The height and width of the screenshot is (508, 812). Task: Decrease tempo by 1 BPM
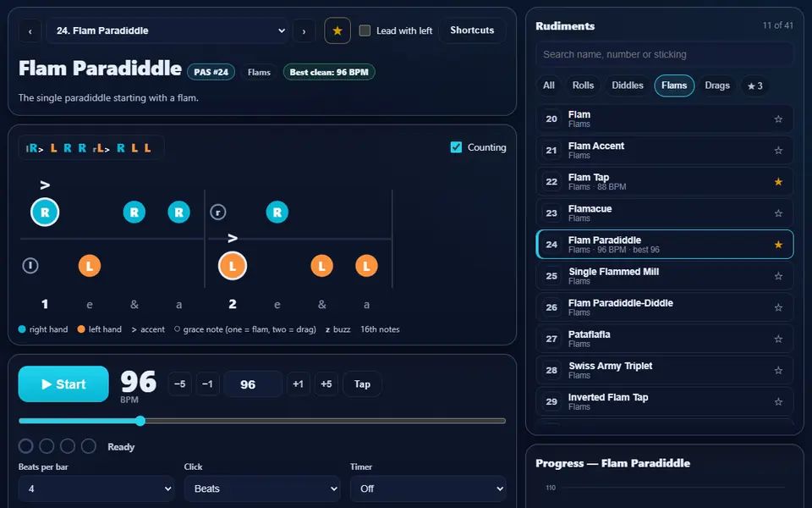coord(207,384)
